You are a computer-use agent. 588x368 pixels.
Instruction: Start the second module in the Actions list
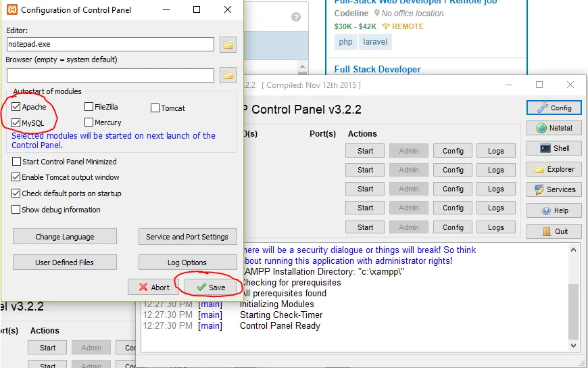coord(365,170)
